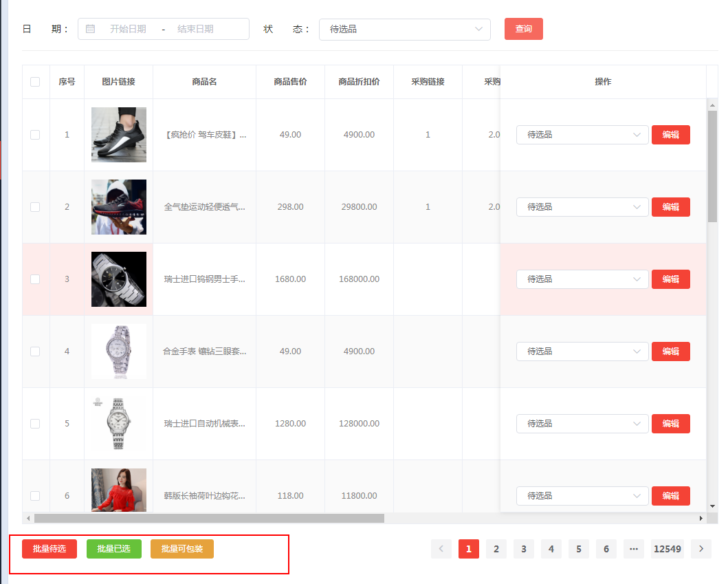
Task: Go to page 5
Action: [x=579, y=549]
